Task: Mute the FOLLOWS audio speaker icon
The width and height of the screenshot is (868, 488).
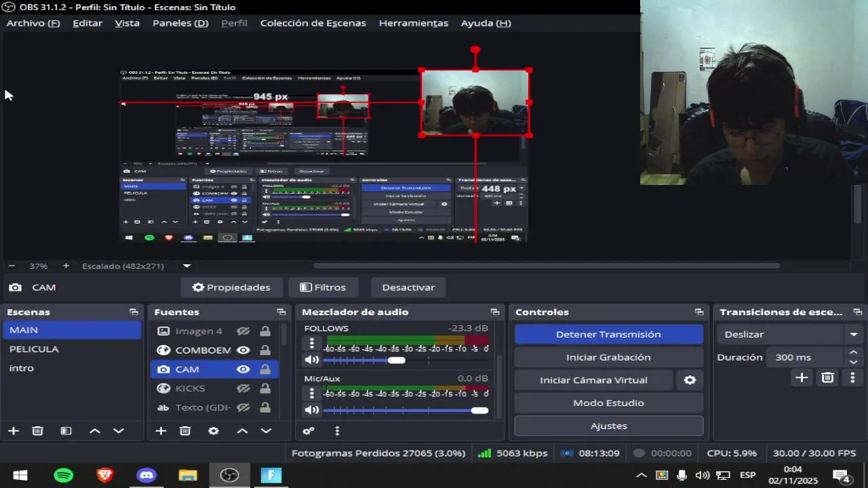Action: [312, 360]
